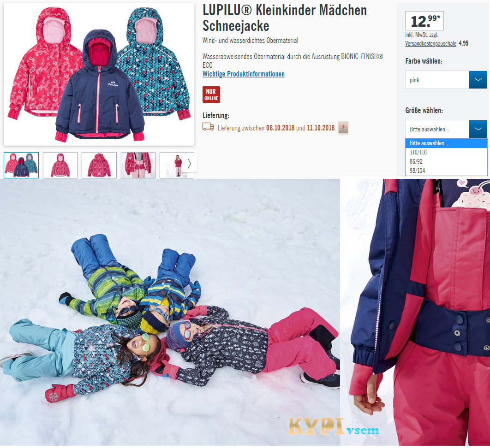
Task: Open the Farbe wählen color dropdown arrow
Action: coord(478,80)
